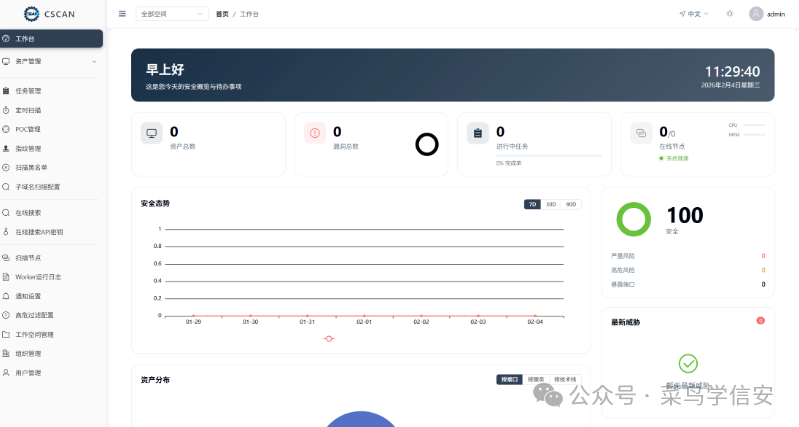Click the red alert icon on 漏洞总数 card
The image size is (799, 427).
(x=314, y=134)
